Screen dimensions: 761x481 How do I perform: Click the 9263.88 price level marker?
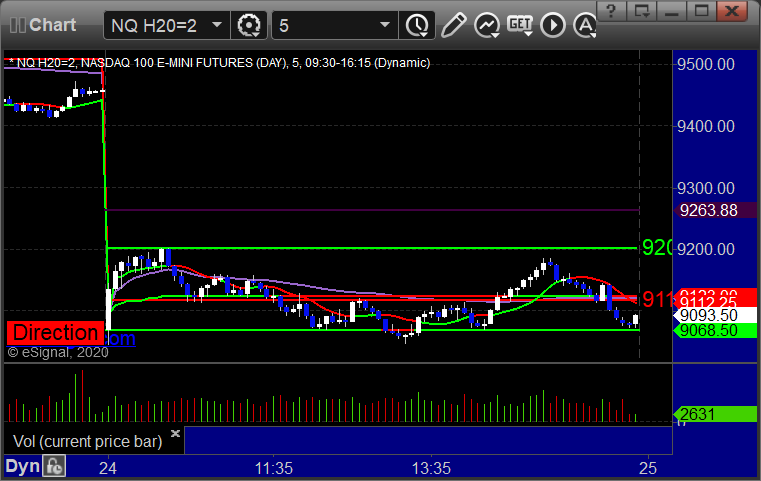707,210
